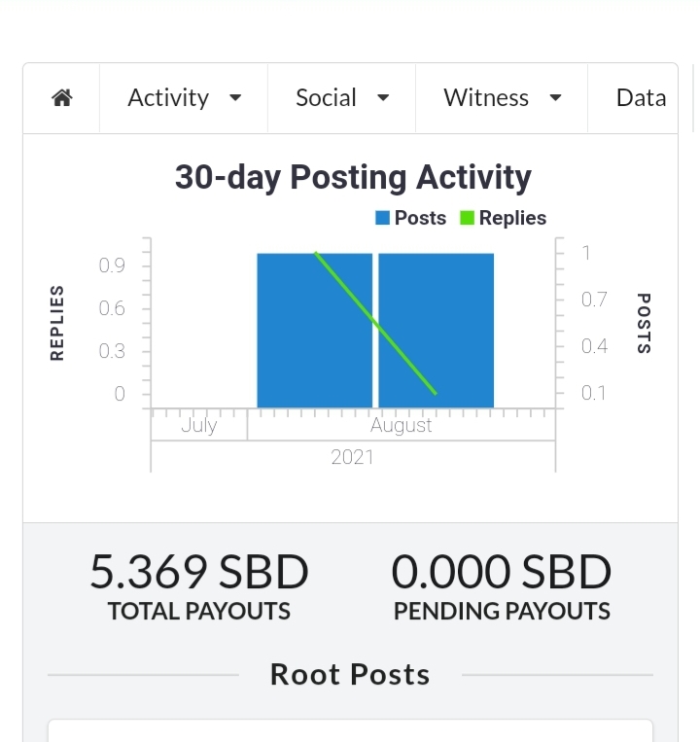The height and width of the screenshot is (742, 700).
Task: Click the 2021 year axis label
Action: coord(352,457)
